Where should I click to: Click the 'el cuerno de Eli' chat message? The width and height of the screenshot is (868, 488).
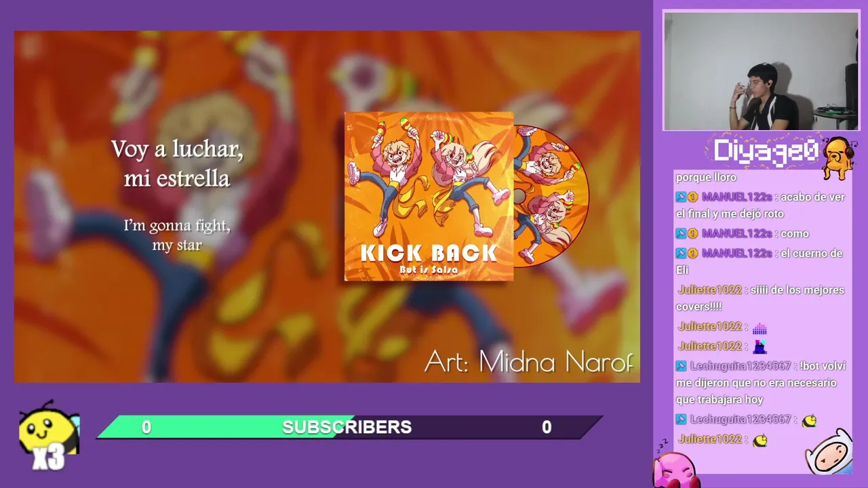click(x=759, y=262)
